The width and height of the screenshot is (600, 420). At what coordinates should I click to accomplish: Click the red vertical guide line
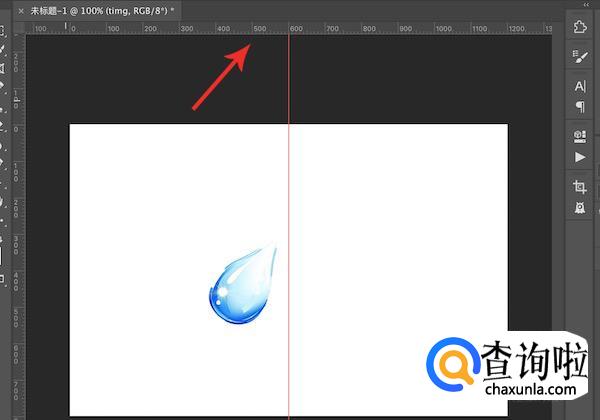[x=288, y=200]
